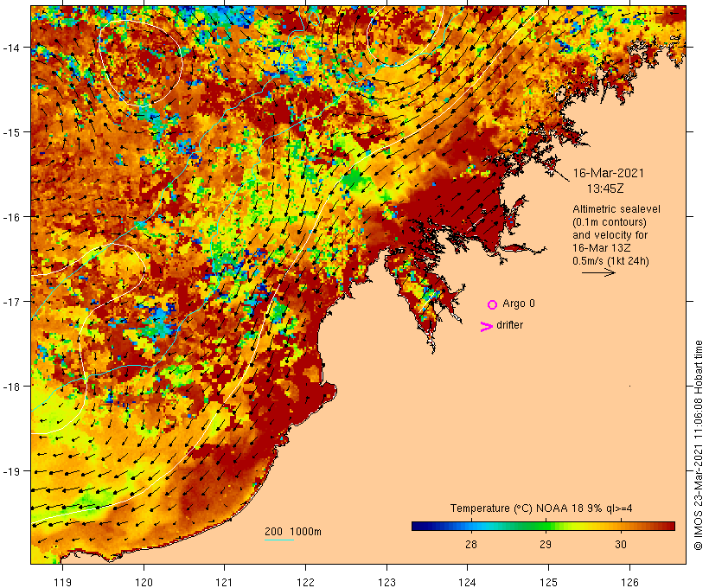Click the '0.5m/s (1kt 24h)' label
Image resolution: width=709 pixels, height=588 pixels.
[x=611, y=261]
